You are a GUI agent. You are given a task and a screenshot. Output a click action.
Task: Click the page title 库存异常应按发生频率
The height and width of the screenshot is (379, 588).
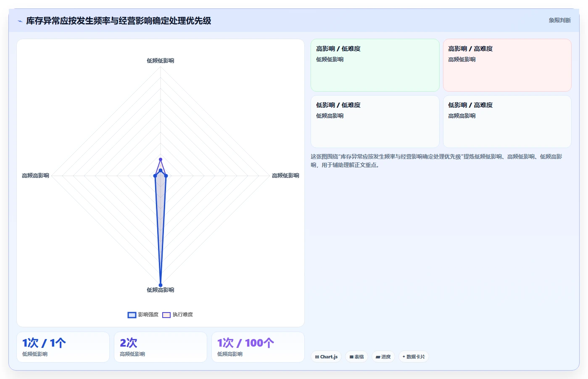[119, 21]
